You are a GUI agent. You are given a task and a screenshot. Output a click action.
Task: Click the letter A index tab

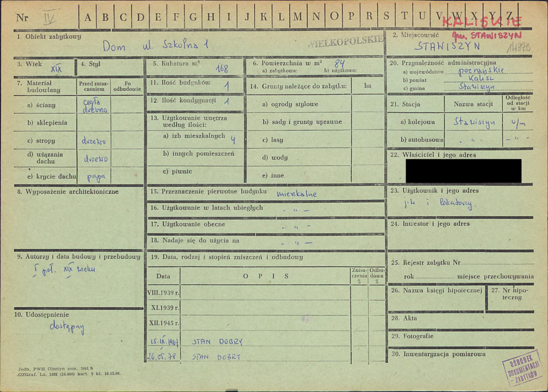point(88,17)
